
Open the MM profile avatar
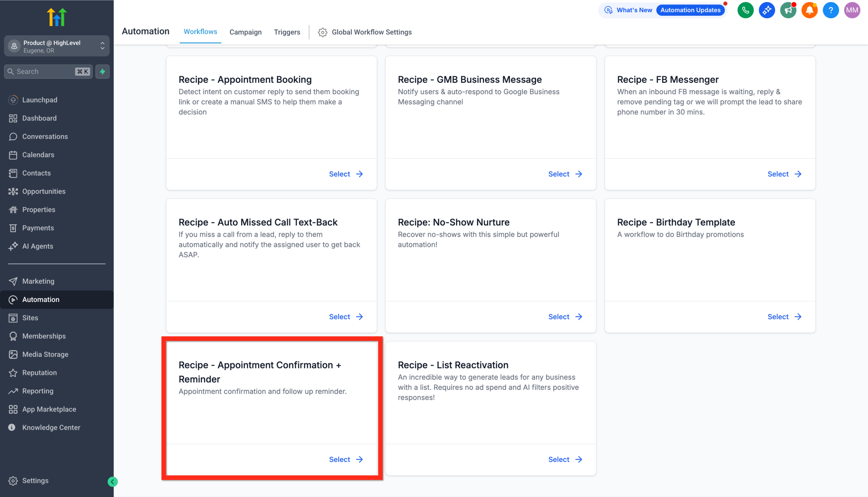(852, 10)
